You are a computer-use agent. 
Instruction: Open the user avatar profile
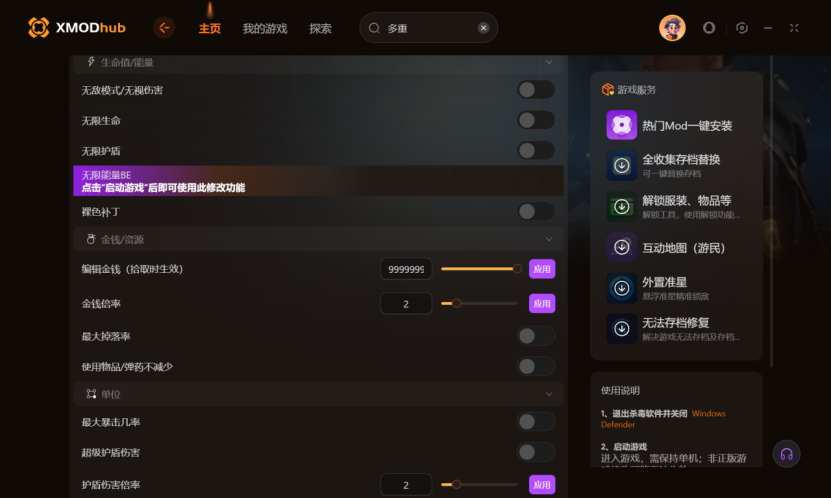(672, 28)
